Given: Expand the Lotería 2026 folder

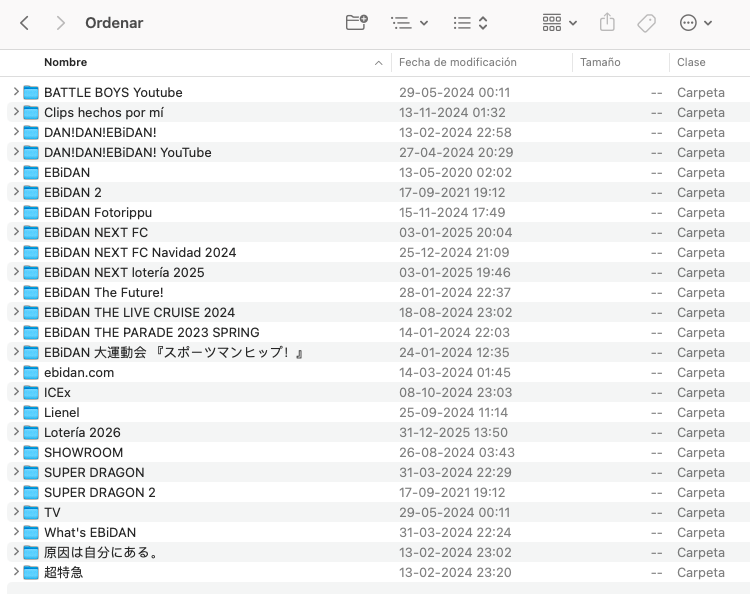Looking at the screenshot, I should point(16,432).
